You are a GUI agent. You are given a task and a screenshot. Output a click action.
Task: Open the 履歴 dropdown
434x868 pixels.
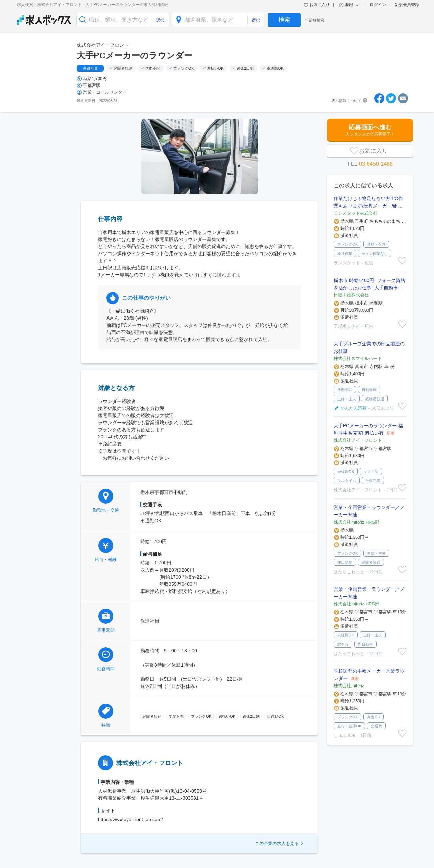point(349,5)
